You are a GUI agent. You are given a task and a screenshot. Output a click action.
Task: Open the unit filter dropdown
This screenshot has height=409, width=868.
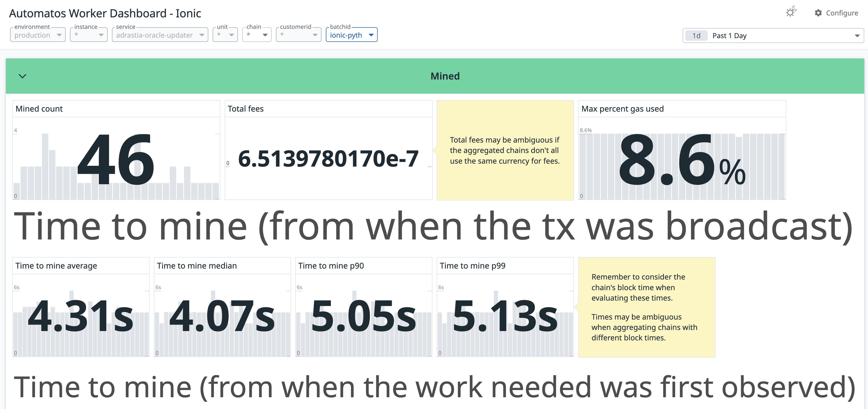[x=225, y=35]
